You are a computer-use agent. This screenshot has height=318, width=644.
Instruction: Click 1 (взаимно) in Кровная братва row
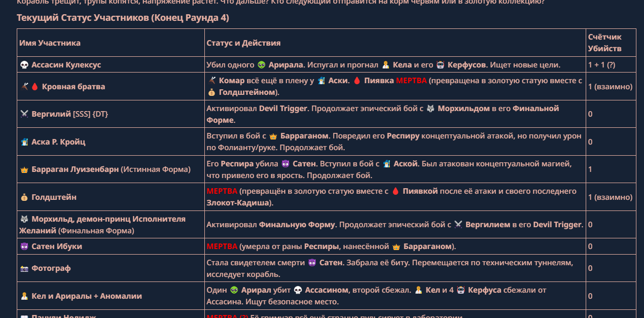click(x=611, y=87)
